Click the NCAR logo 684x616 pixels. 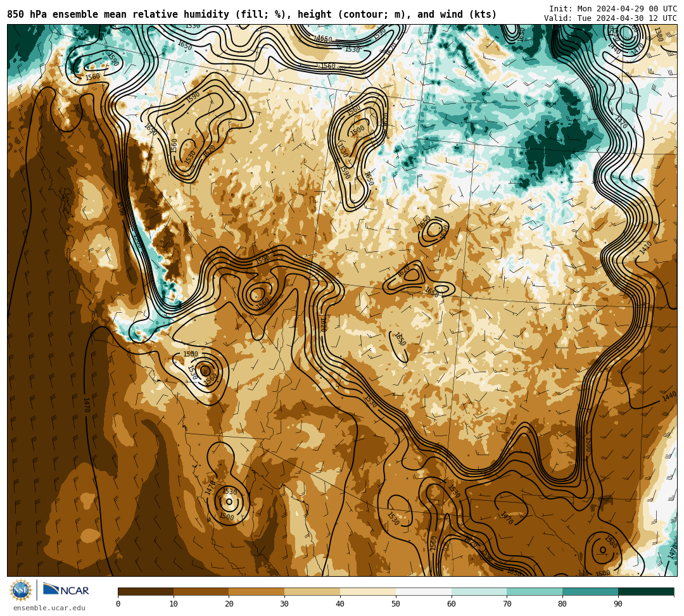(66, 590)
